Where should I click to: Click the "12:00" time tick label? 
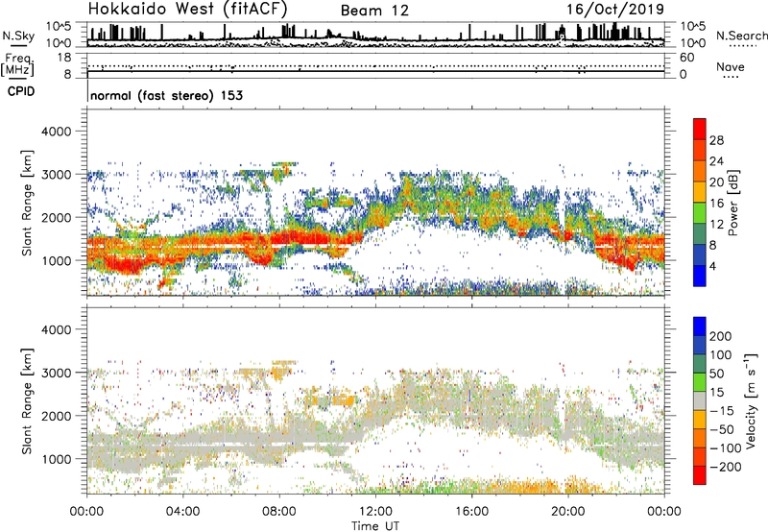tap(375, 512)
